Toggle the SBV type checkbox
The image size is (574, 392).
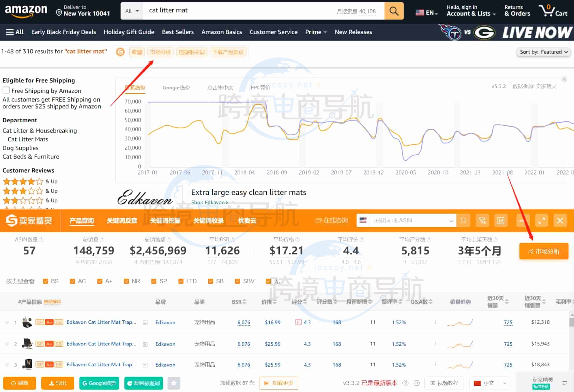[238, 281]
